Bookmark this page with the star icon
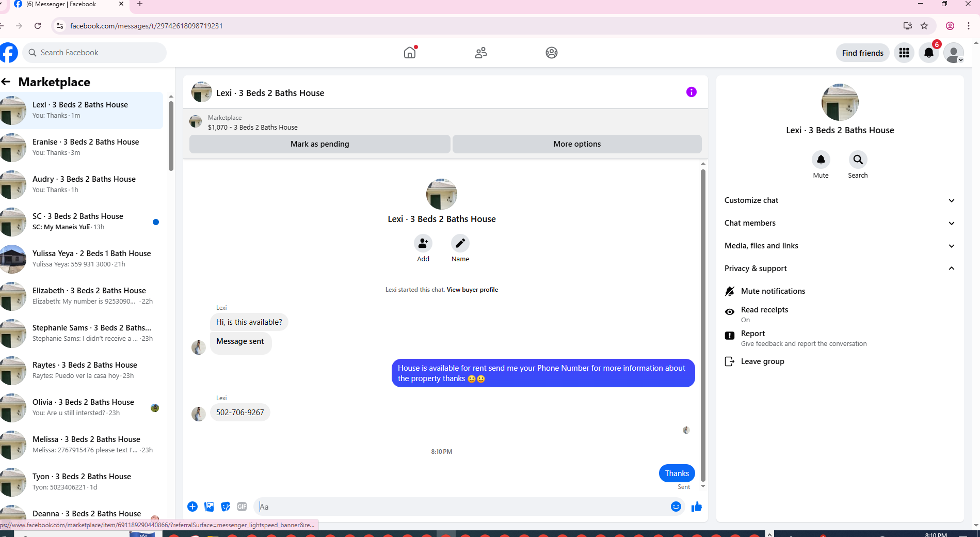The image size is (980, 537). [924, 26]
